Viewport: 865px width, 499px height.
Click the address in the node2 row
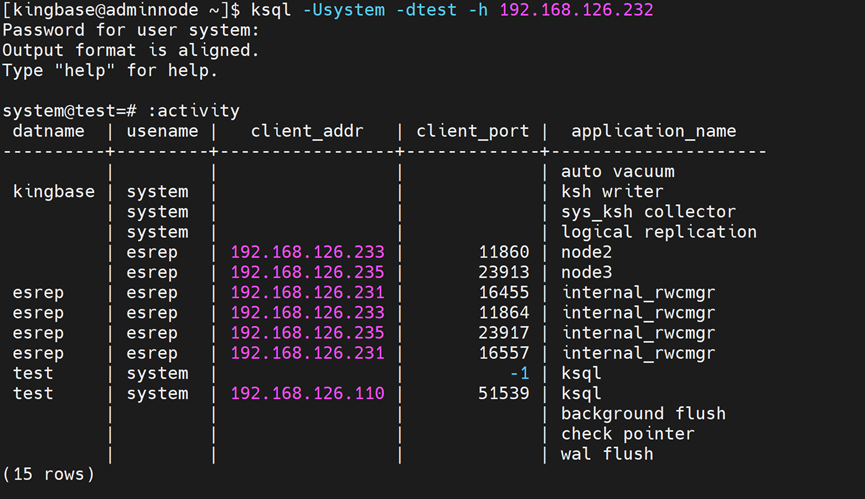pos(307,253)
